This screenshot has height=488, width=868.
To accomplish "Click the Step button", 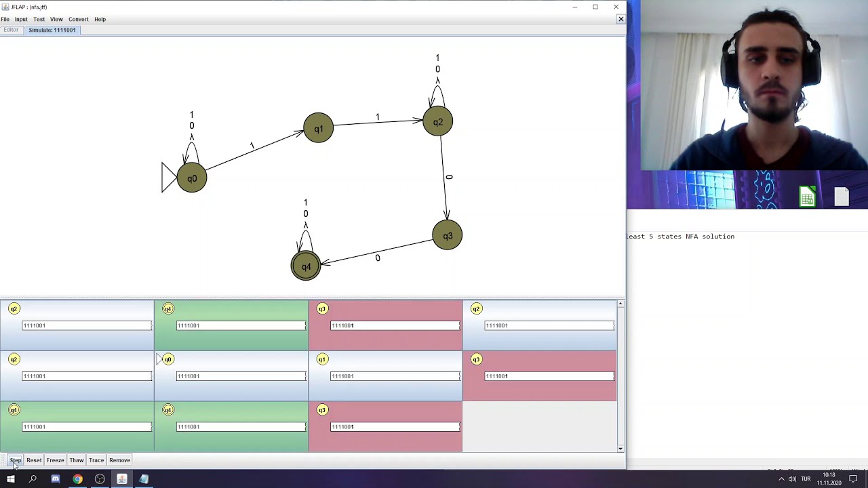I will coord(16,460).
